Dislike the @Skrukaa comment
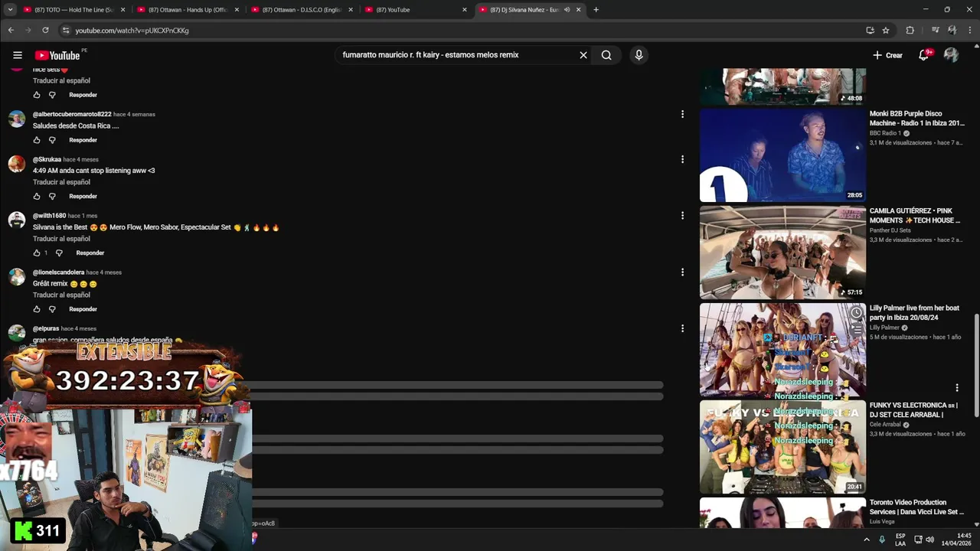The height and width of the screenshot is (551, 980). click(x=52, y=197)
